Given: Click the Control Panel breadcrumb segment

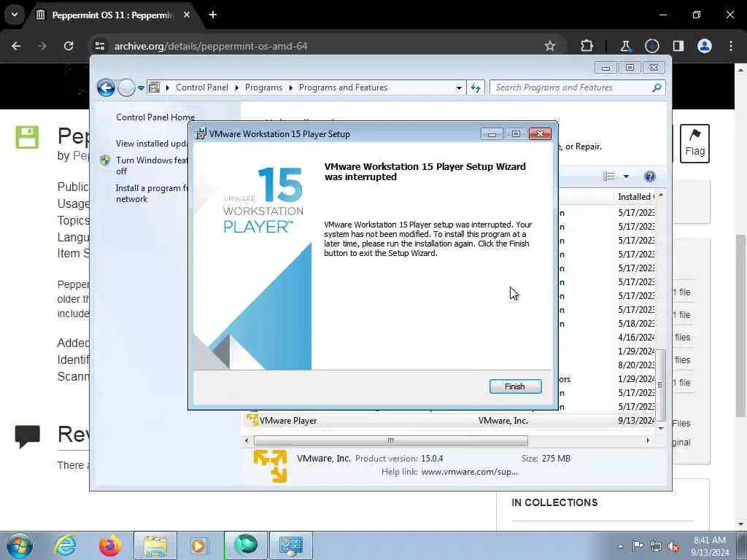Looking at the screenshot, I should 202,87.
